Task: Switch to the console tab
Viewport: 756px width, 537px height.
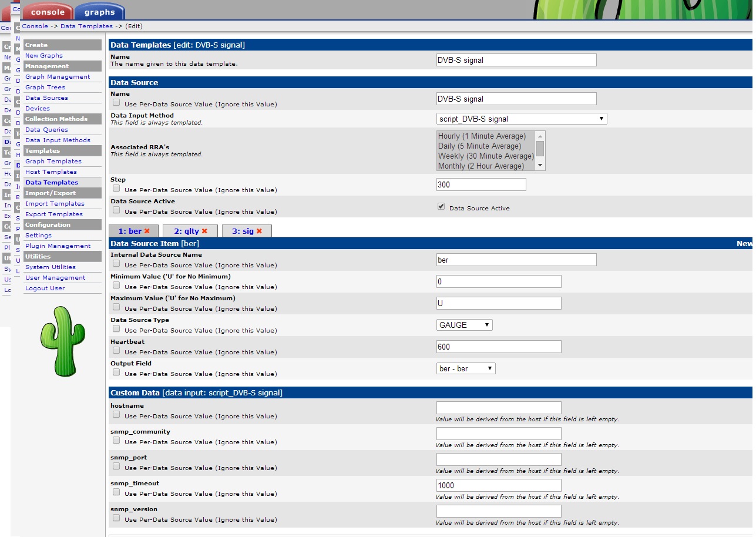Action: pos(48,11)
